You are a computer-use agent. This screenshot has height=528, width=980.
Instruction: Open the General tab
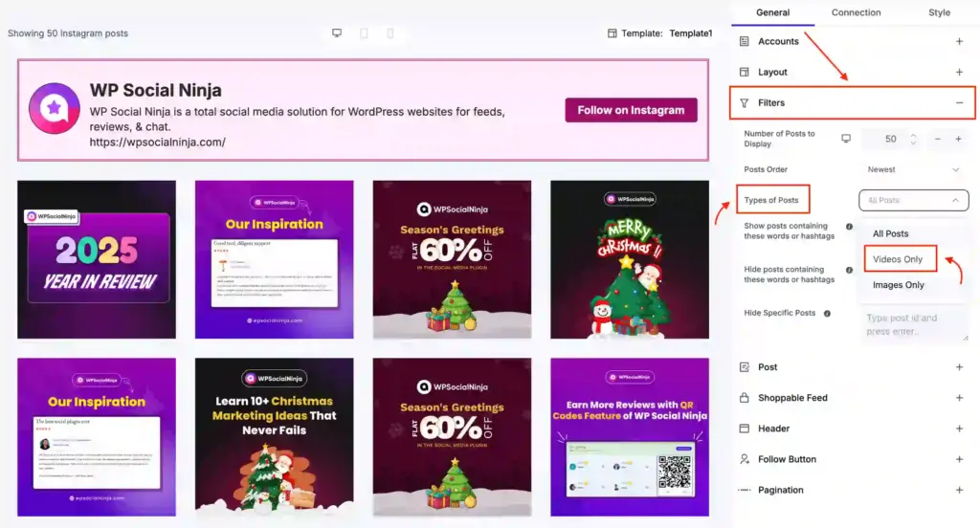tap(772, 12)
